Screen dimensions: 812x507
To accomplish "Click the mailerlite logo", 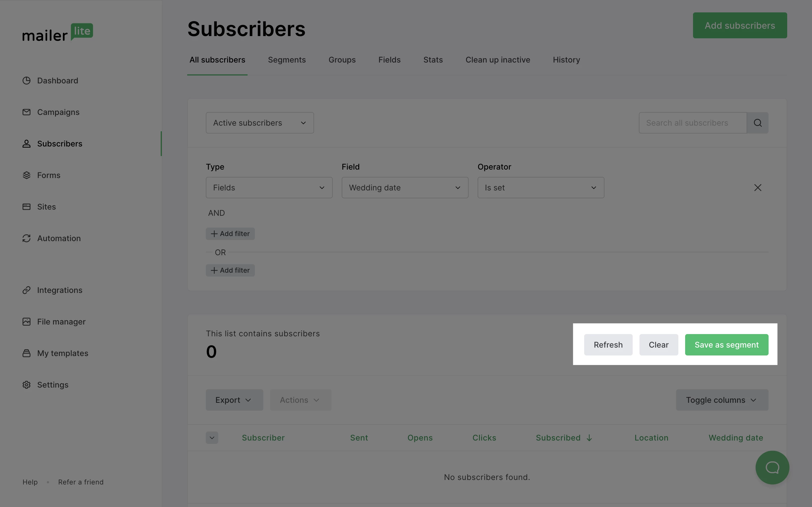I will click(58, 32).
